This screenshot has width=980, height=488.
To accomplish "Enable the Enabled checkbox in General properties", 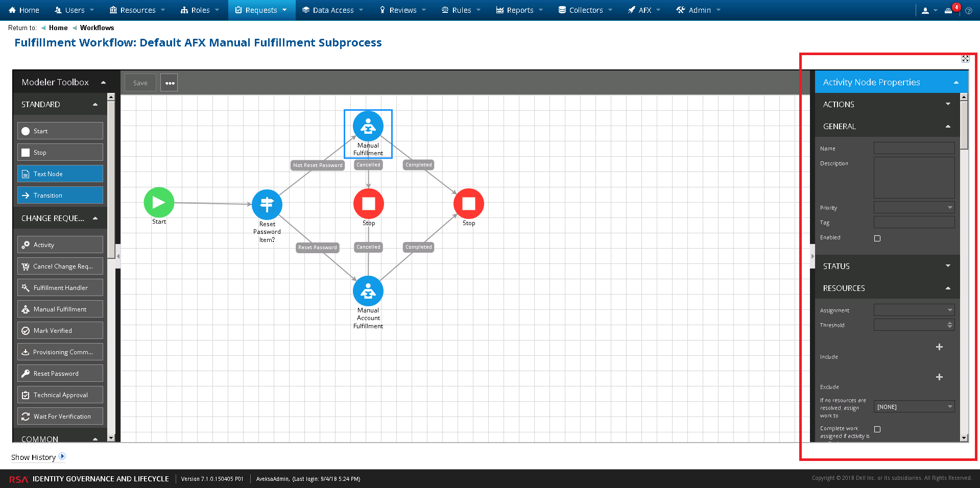I will pyautogui.click(x=877, y=238).
